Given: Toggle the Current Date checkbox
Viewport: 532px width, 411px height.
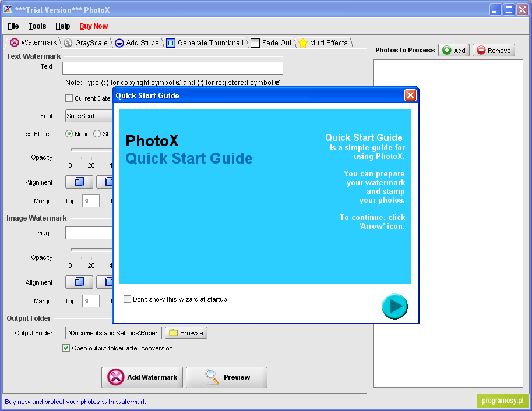Looking at the screenshot, I should (69, 98).
